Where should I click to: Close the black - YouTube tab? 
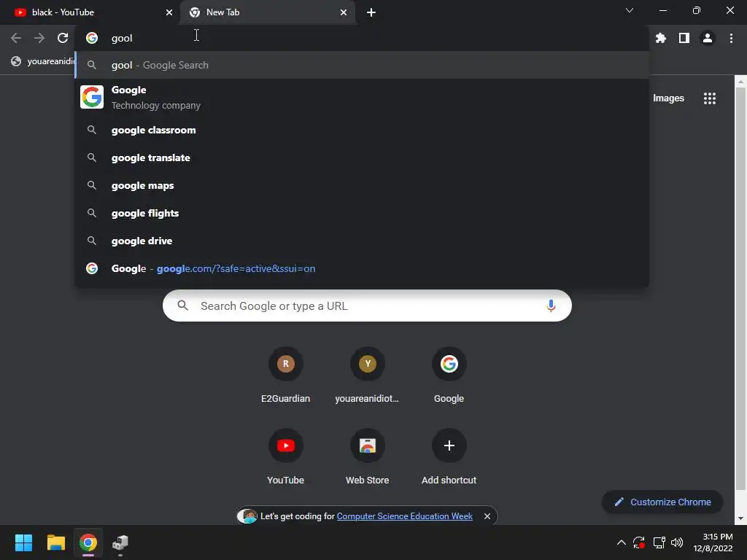point(169,12)
